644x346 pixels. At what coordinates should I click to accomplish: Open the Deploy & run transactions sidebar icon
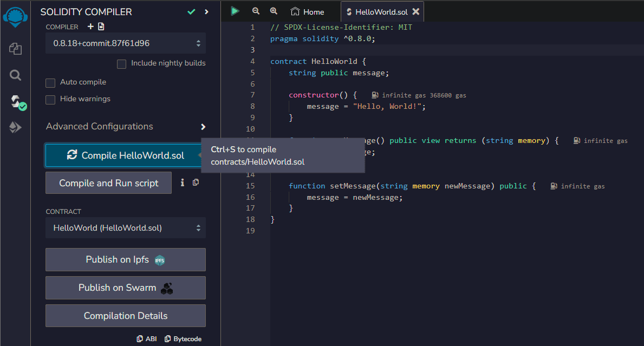(15, 127)
